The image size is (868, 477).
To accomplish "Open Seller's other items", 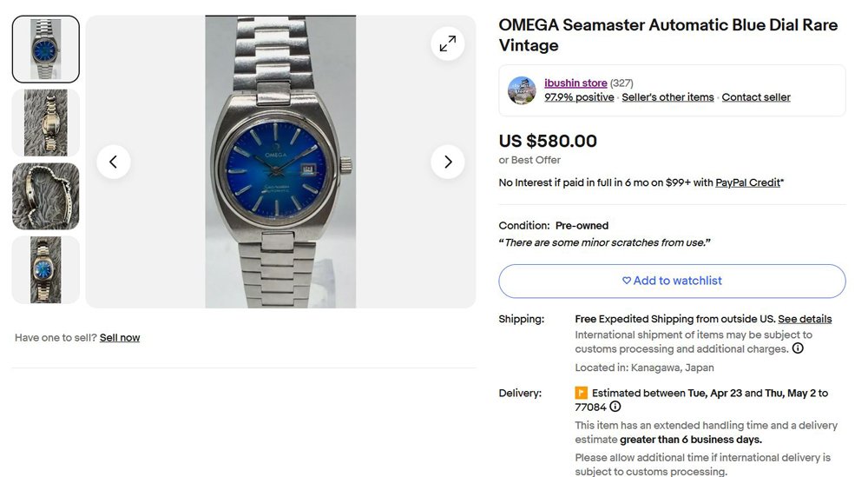I will [667, 97].
